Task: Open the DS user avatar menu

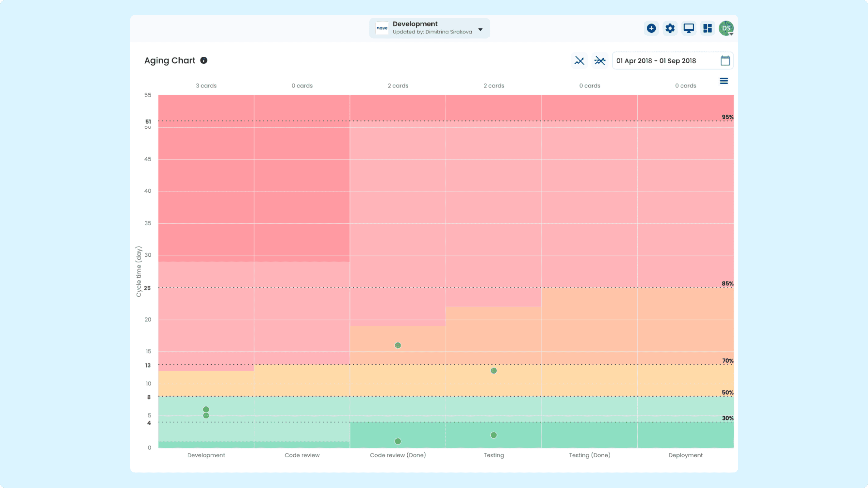Action: (726, 28)
